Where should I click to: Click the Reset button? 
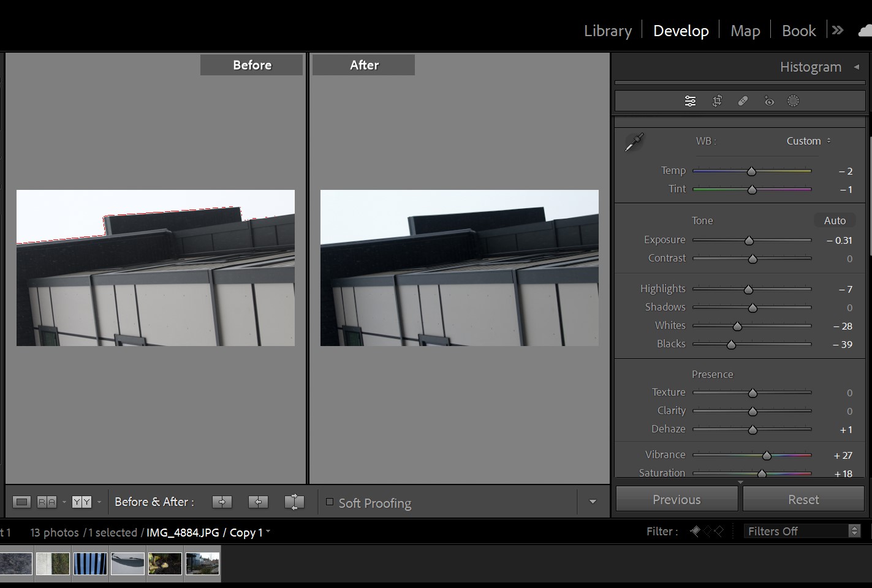coord(803,500)
